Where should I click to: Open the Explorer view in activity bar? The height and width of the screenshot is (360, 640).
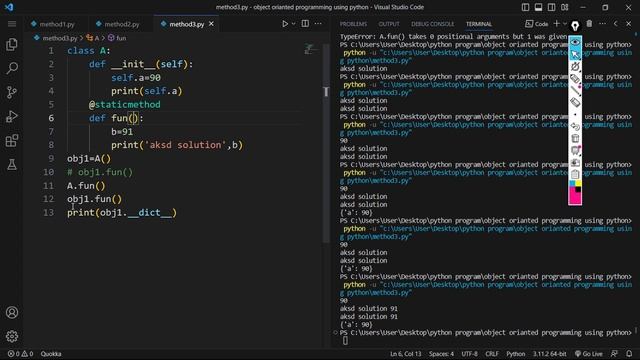pyautogui.click(x=12, y=44)
